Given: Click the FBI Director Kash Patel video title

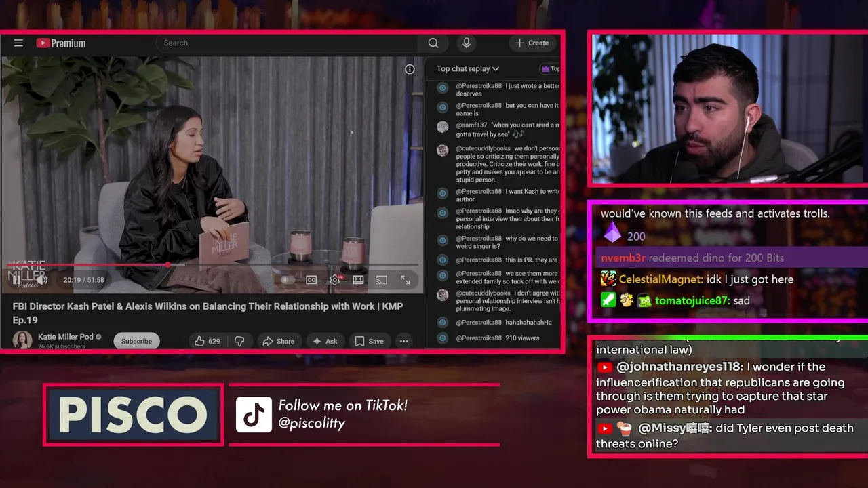Looking at the screenshot, I should click(x=208, y=312).
